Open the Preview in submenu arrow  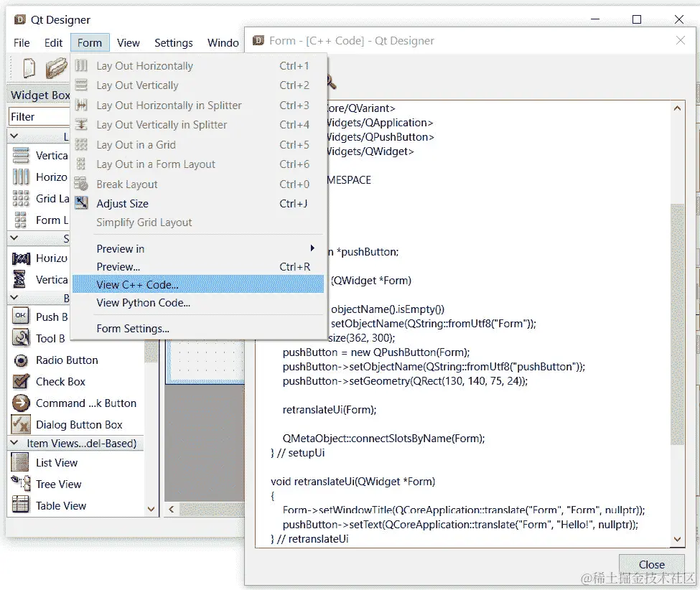click(312, 248)
